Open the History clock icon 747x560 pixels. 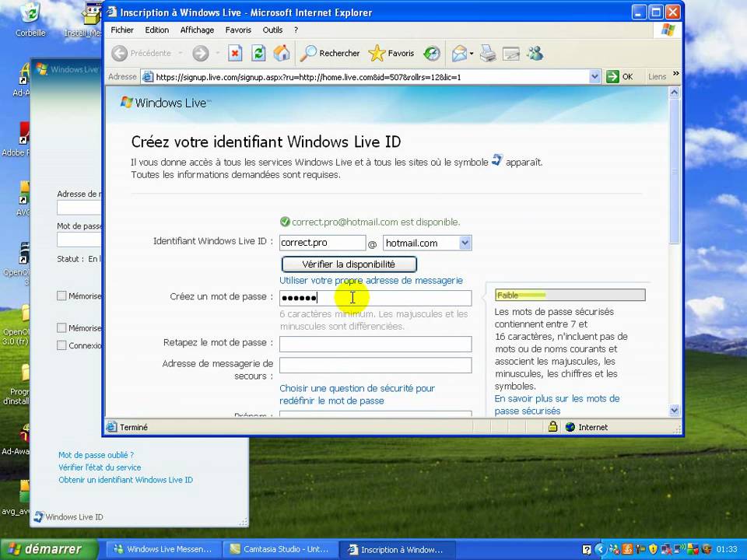[x=432, y=54]
